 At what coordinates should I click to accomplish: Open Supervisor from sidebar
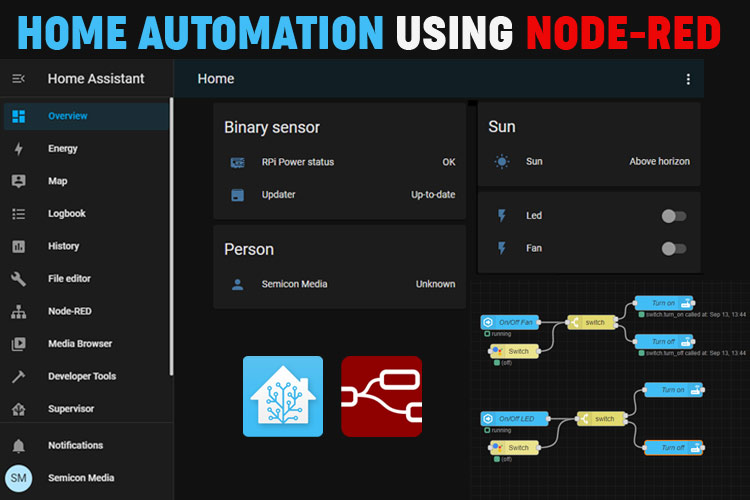(86, 409)
